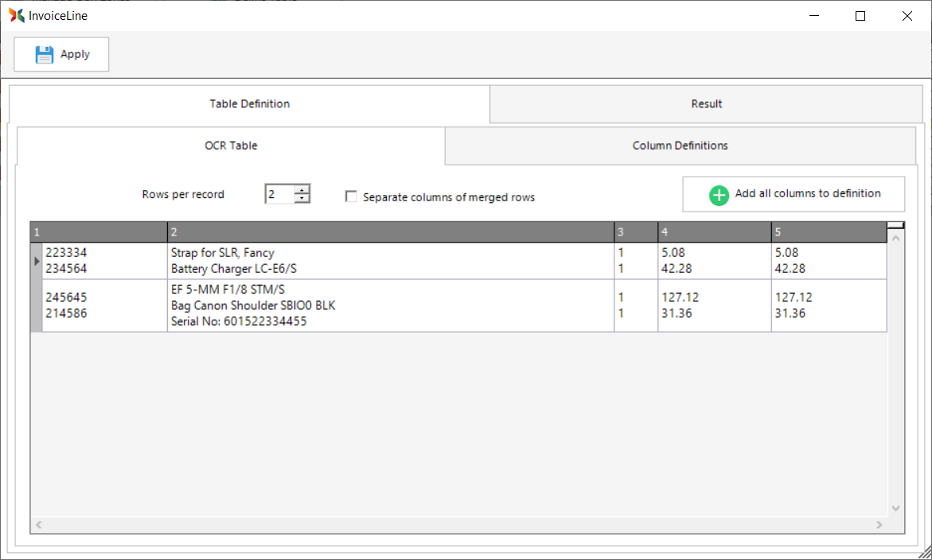The image size is (932, 560).
Task: Click the InvoiceLine app logo icon
Action: pos(17,15)
